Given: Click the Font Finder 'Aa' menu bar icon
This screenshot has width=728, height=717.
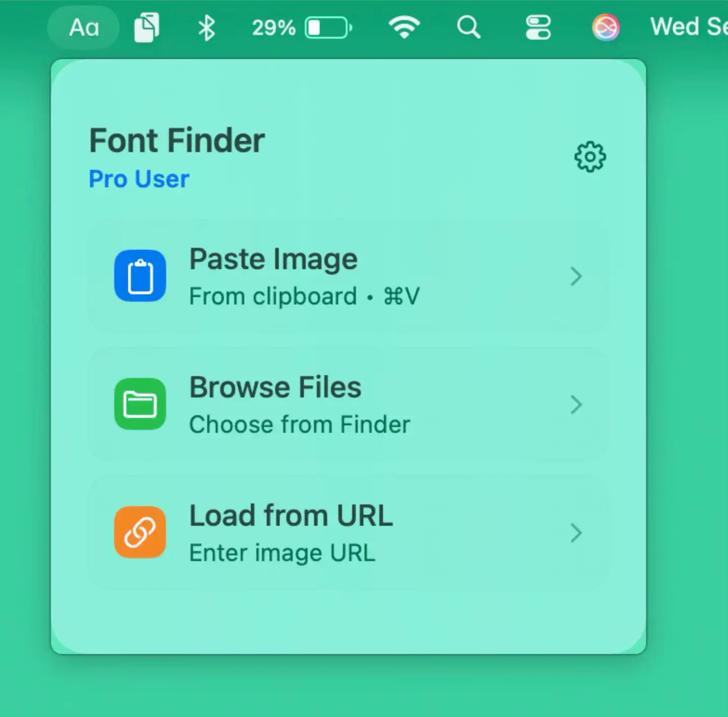Looking at the screenshot, I should (84, 27).
